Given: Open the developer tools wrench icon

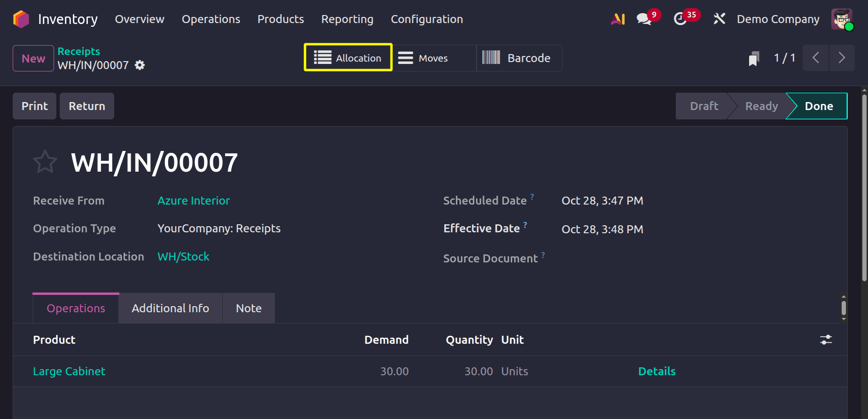Looking at the screenshot, I should [x=719, y=19].
